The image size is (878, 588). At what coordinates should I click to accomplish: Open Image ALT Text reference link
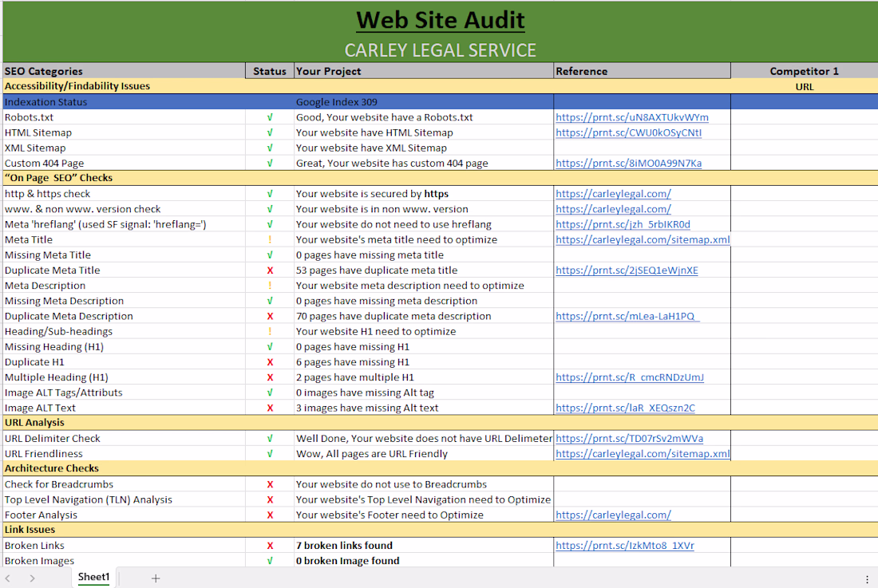tap(625, 408)
